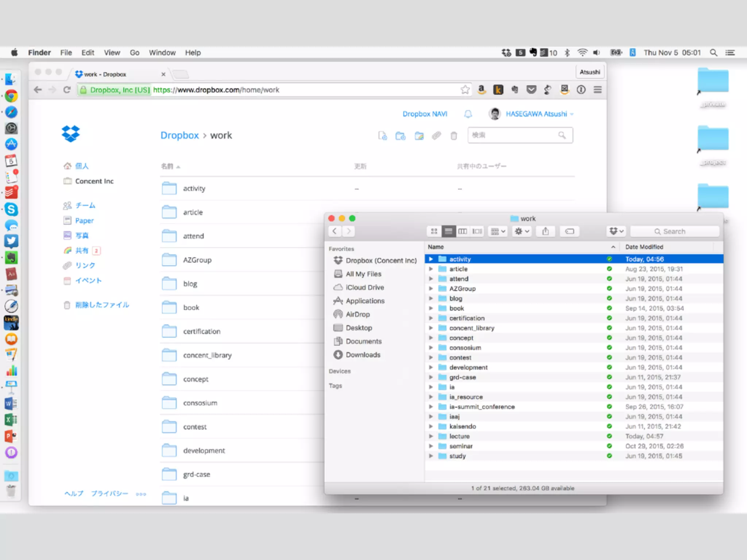Expand the article folder disclosure triangle

pos(431,269)
